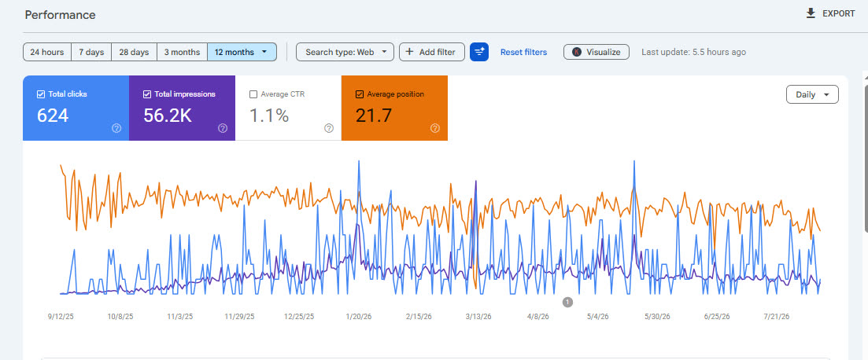Toggle the Average position checkbox
This screenshot has width=868, height=360.
[360, 94]
